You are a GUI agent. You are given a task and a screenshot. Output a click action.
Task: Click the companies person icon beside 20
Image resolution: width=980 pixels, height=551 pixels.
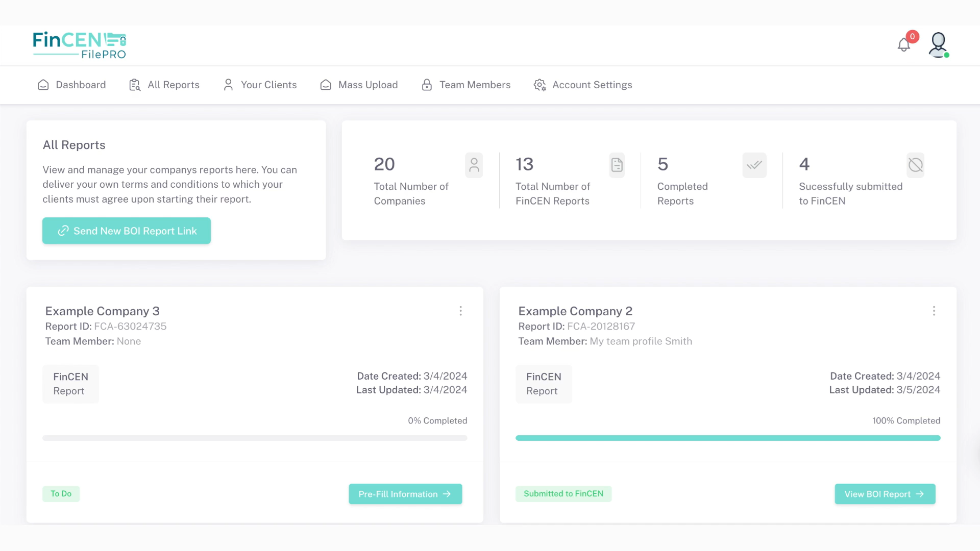click(x=474, y=165)
